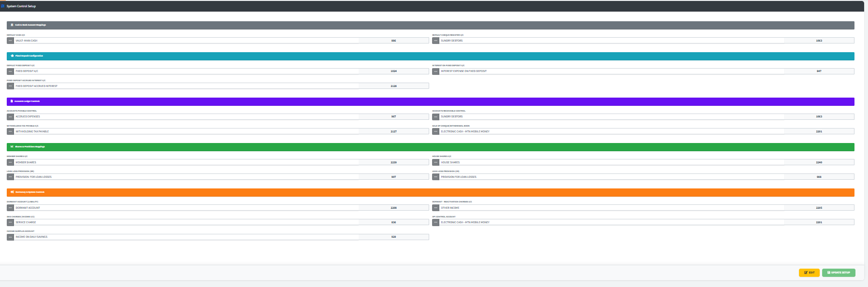Click the lookup icon for Member Shares A/C
868x287 pixels.
pyautogui.click(x=10, y=162)
